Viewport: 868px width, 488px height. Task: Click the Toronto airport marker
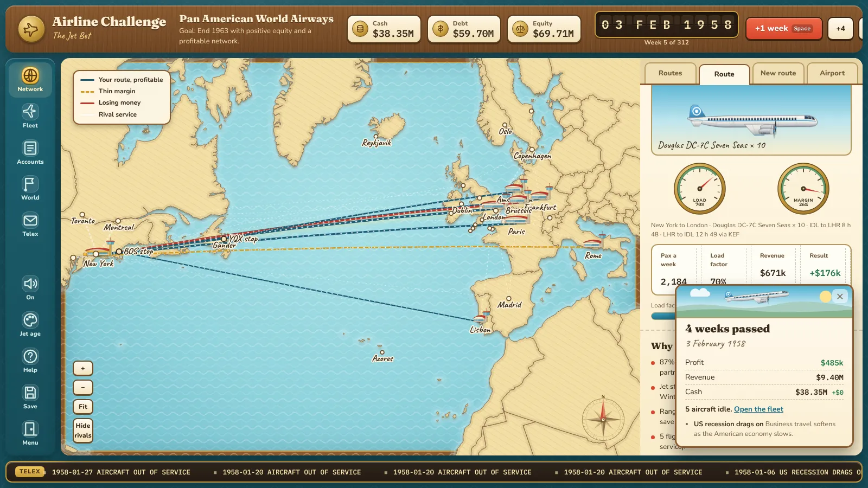pos(82,215)
